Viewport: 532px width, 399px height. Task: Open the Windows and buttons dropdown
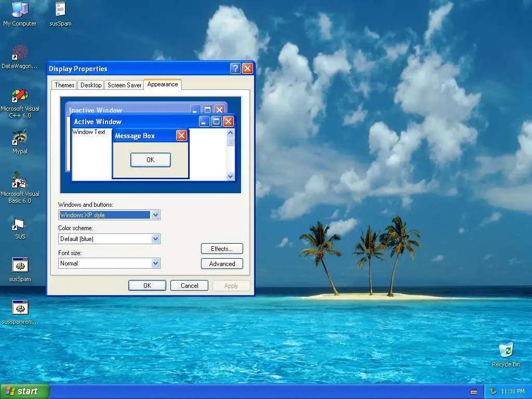point(155,215)
